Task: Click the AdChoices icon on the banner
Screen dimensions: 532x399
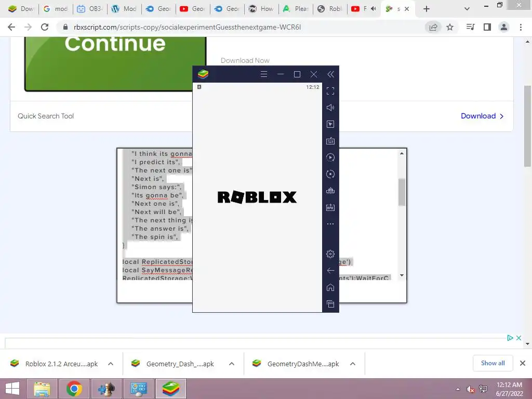Action: pyautogui.click(x=510, y=338)
